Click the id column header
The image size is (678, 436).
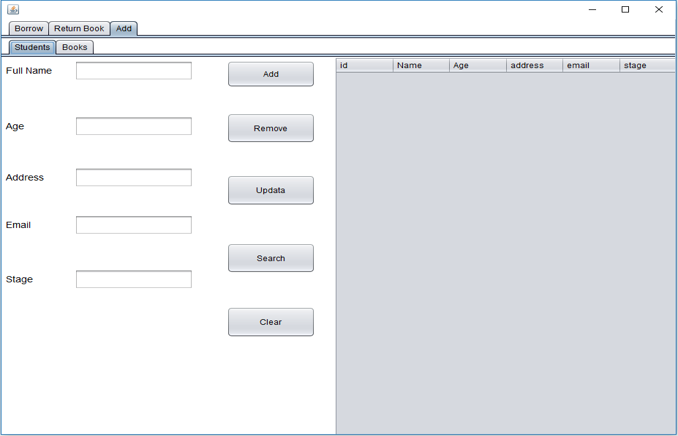coord(365,65)
